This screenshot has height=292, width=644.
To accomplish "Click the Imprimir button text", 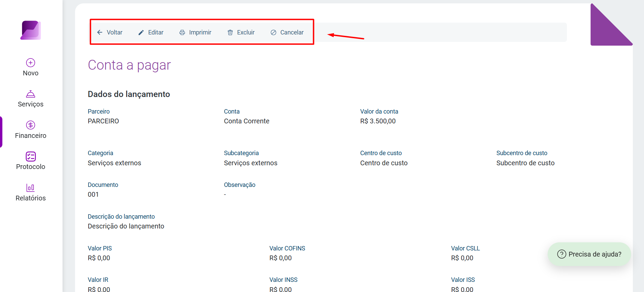I will 200,32.
